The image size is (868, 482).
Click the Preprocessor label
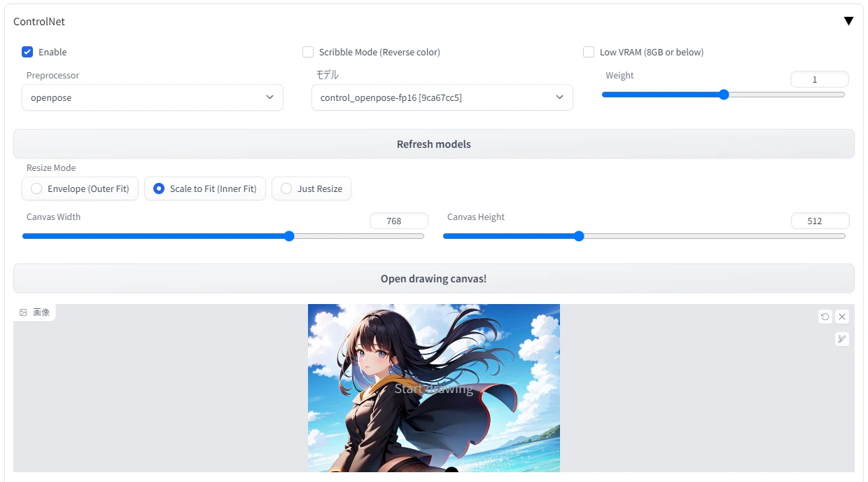pos(53,75)
